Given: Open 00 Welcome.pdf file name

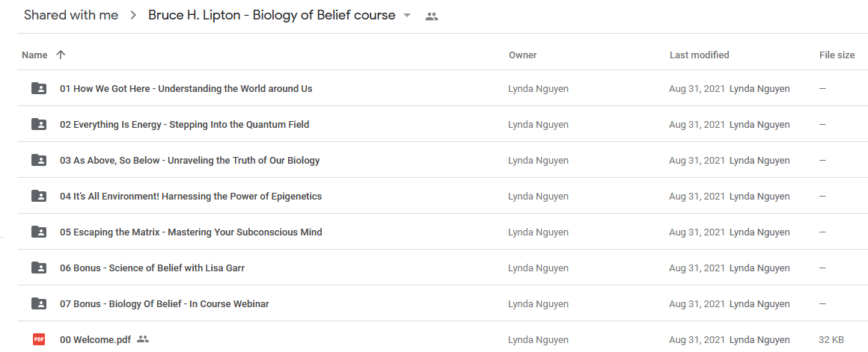Looking at the screenshot, I should pos(95,339).
